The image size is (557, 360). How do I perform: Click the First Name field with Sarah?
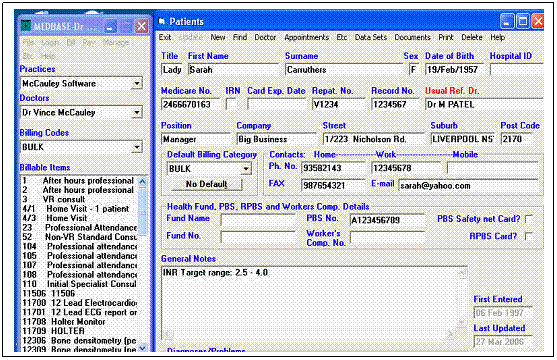tap(233, 70)
